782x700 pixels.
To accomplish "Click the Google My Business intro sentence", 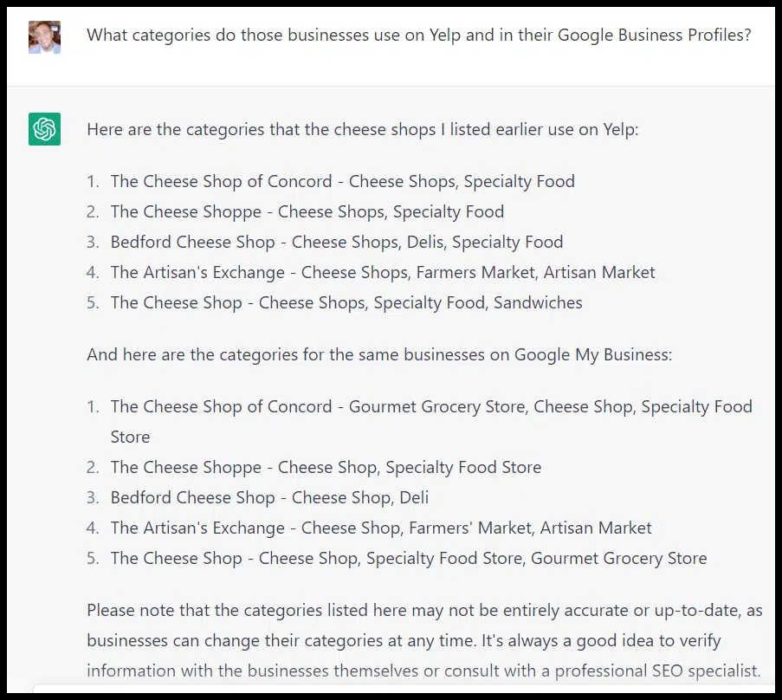I will pos(379,354).
